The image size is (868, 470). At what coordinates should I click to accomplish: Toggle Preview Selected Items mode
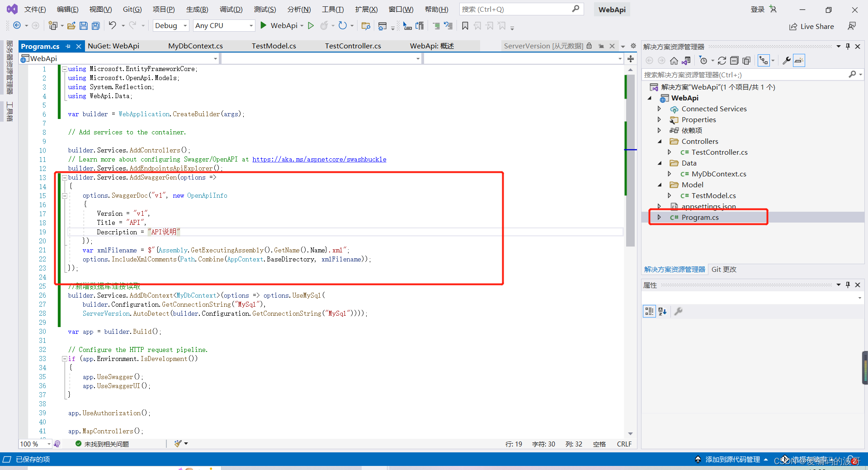[799, 60]
